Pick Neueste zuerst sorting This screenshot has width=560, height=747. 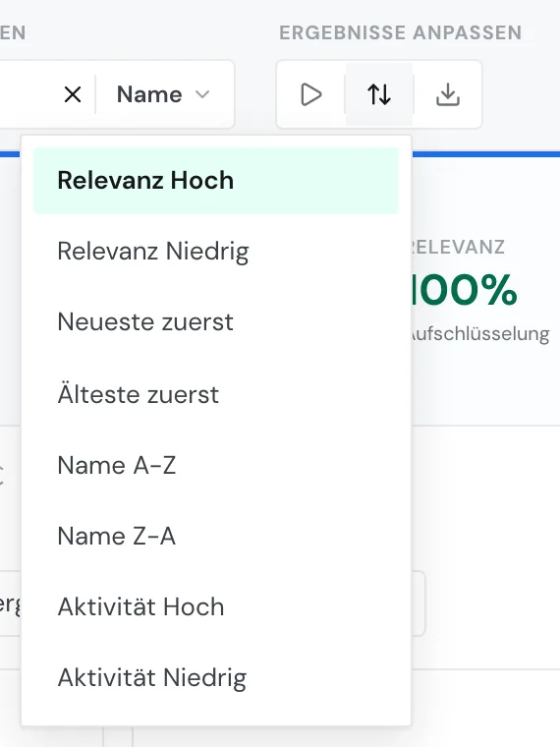pyautogui.click(x=216, y=322)
